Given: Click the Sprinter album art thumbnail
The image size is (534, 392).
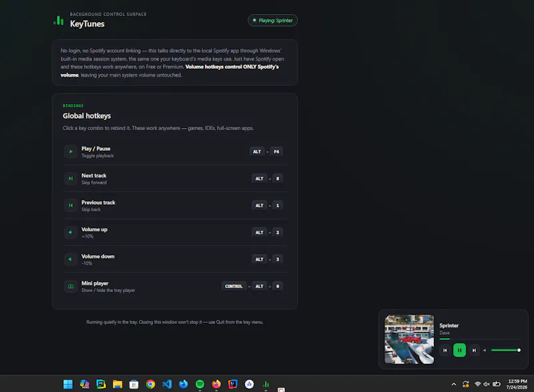Looking at the screenshot, I should click(x=409, y=339).
